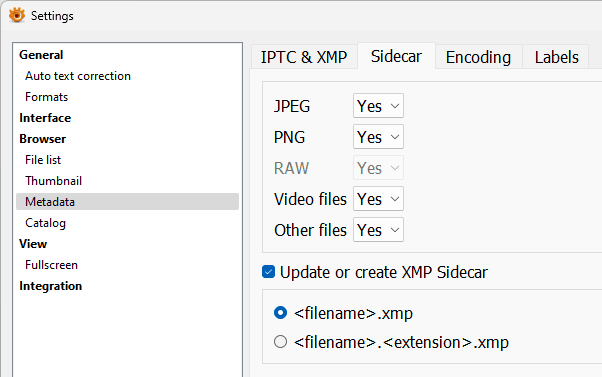Click the XnView app icon in title bar

click(17, 15)
